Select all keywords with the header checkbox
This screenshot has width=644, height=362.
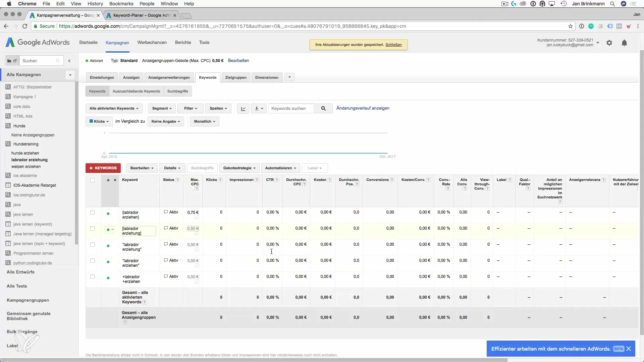[93, 180]
